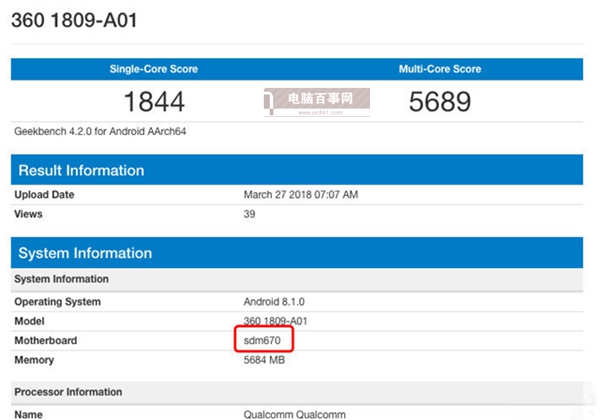Select the 'Upload Date' label

point(44,195)
